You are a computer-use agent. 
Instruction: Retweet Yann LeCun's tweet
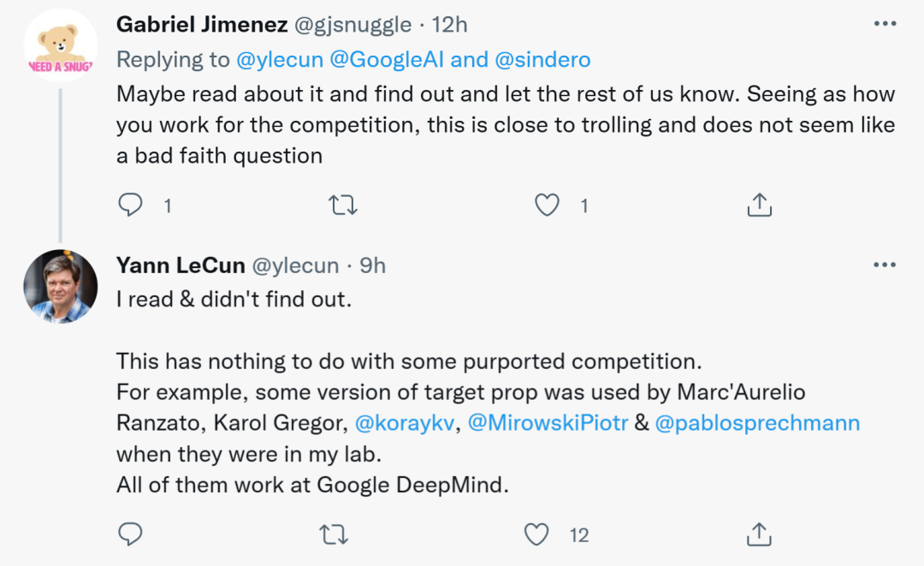[332, 535]
